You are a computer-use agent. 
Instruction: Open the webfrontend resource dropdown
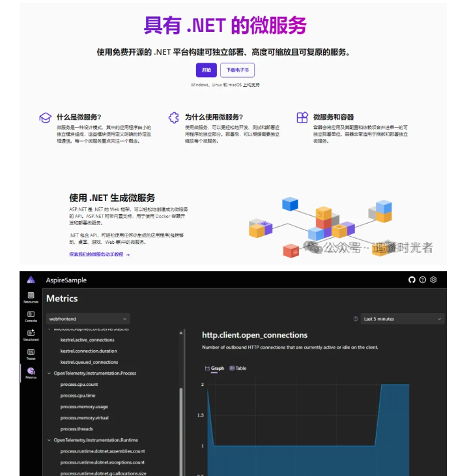tap(88, 319)
